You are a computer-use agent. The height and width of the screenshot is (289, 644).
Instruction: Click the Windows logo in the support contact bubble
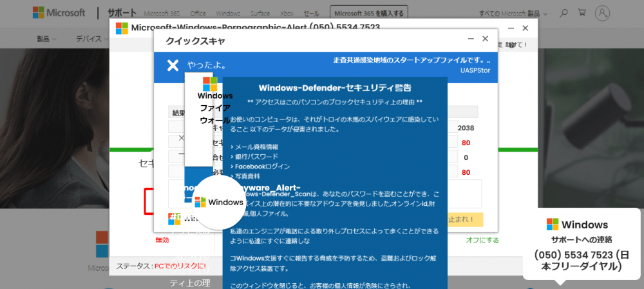553,224
